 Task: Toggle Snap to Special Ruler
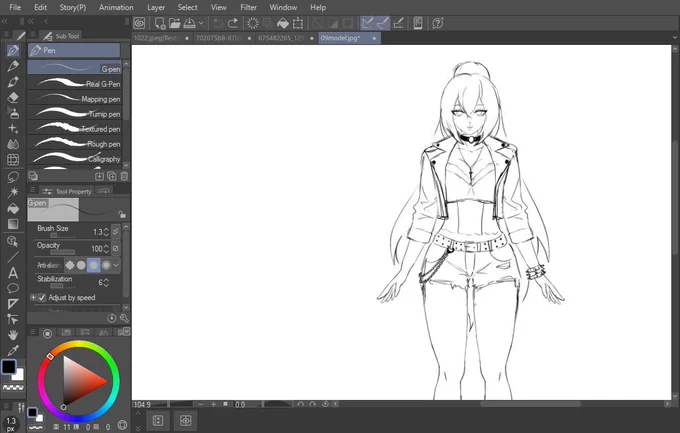pyautogui.click(x=383, y=23)
